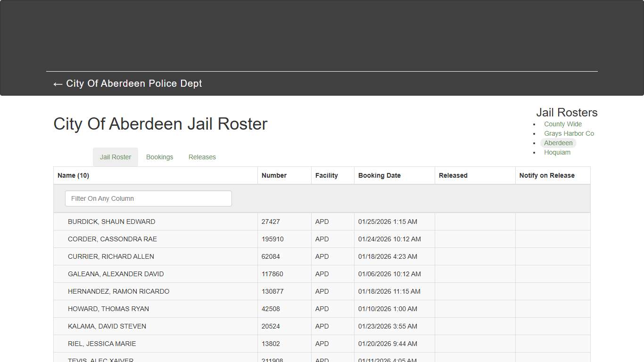The width and height of the screenshot is (644, 362).
Task: Click the Facility column header
Action: (x=326, y=175)
